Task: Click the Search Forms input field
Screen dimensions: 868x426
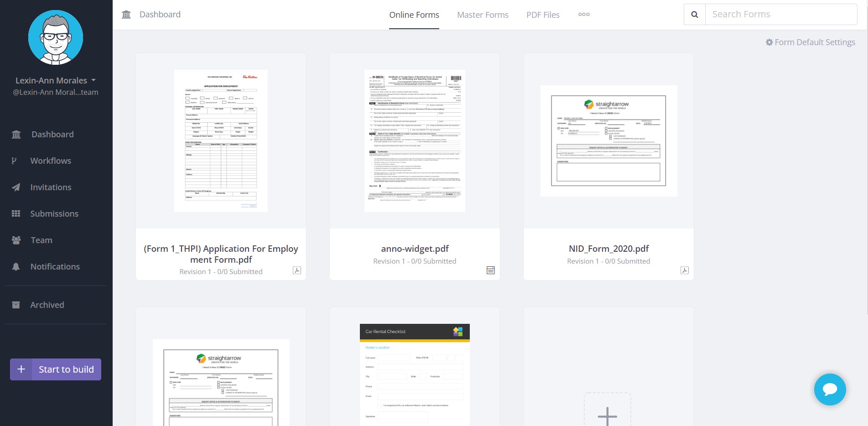Action: point(780,15)
